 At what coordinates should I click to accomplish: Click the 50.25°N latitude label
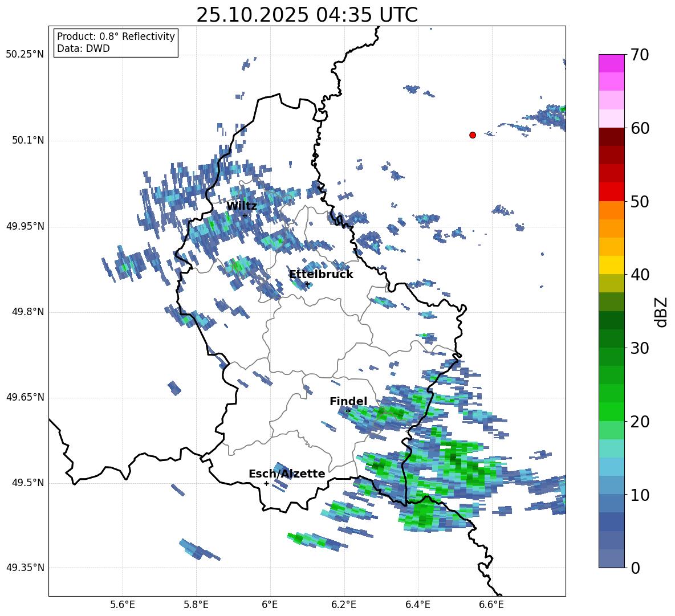25,55
